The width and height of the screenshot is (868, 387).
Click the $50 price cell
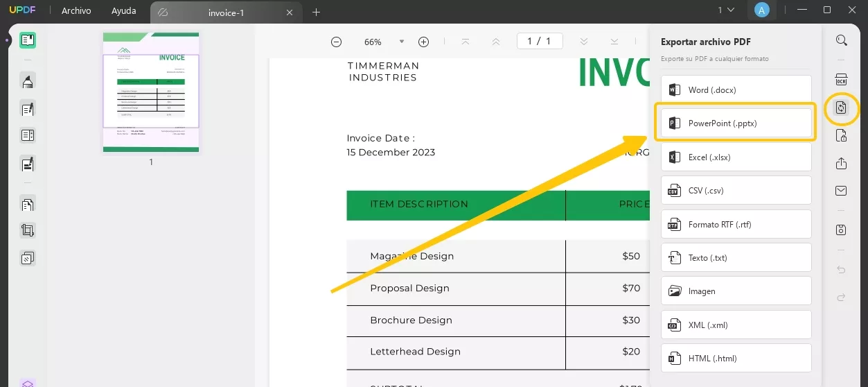[631, 256]
